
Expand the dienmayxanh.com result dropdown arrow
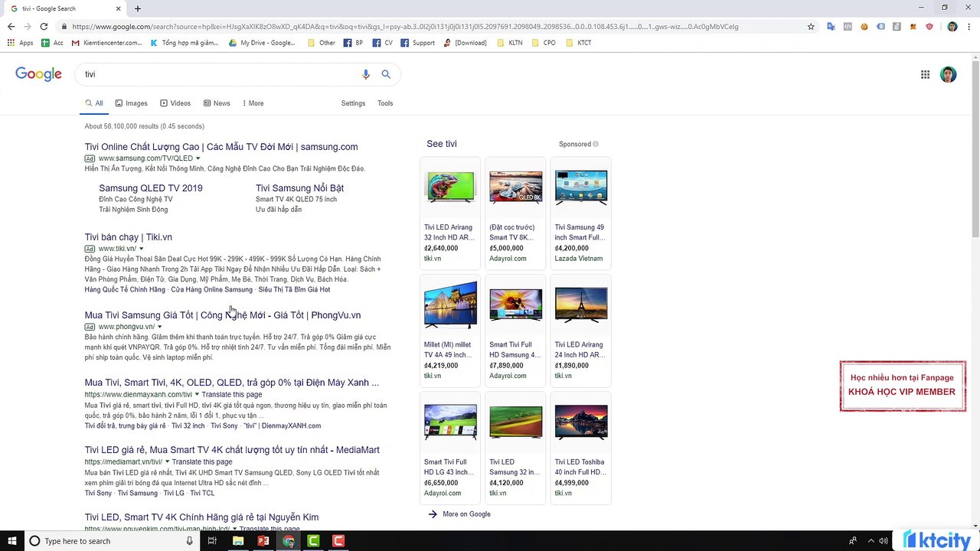[197, 394]
